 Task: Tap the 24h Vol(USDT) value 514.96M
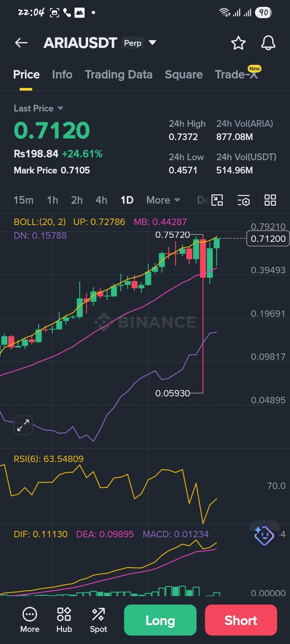[234, 170]
